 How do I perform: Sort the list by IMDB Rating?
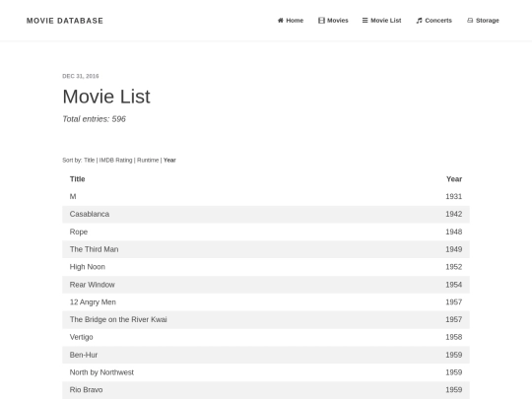tap(115, 161)
